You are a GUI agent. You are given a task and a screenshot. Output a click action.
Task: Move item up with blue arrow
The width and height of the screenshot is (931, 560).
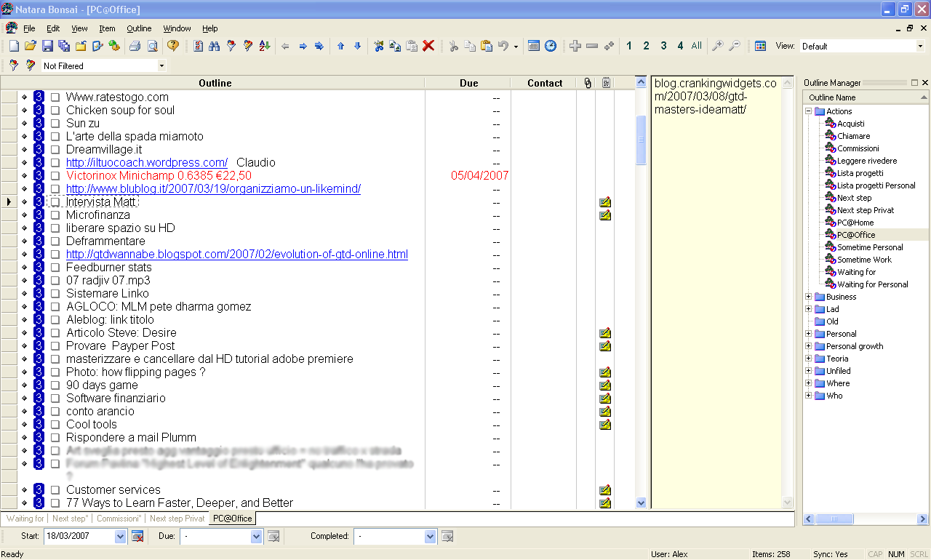point(340,46)
